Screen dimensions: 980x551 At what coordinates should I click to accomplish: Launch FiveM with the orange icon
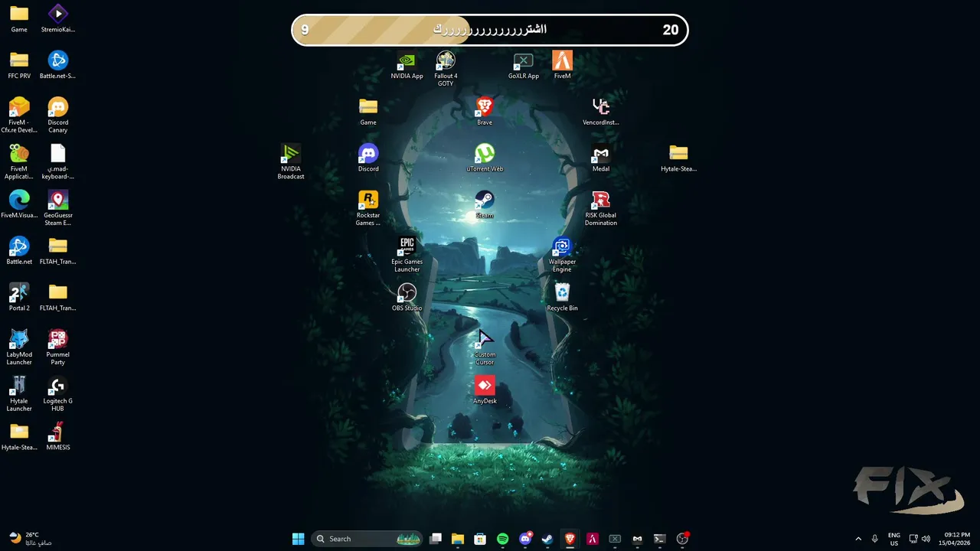[x=562, y=65]
